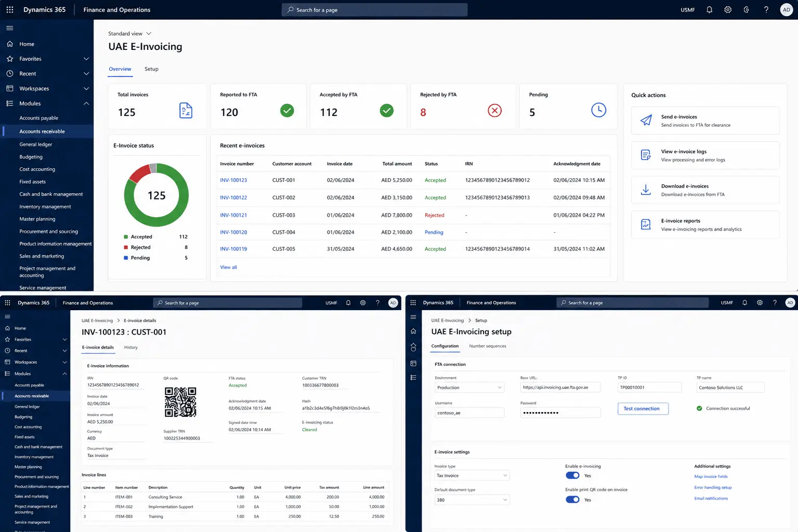The image size is (798, 532).
Task: Open notifications bell in the e-invoice details window
Action: [348, 303]
